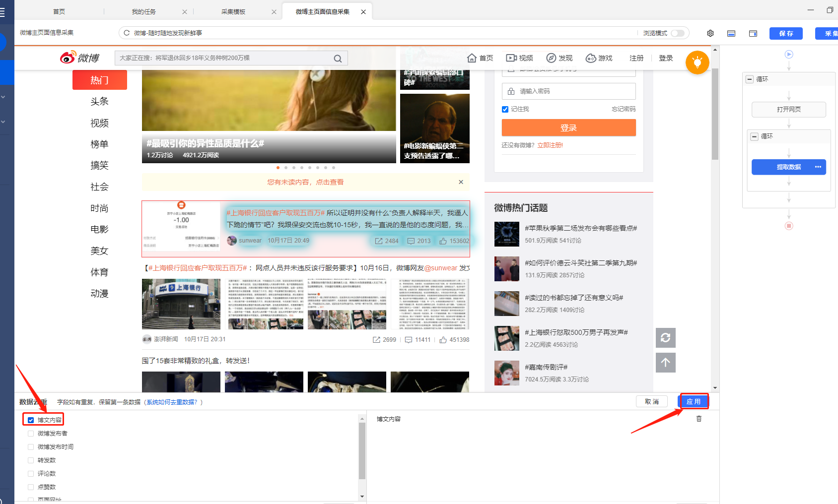
Task: Open the 立即注册 link
Action: [550, 145]
